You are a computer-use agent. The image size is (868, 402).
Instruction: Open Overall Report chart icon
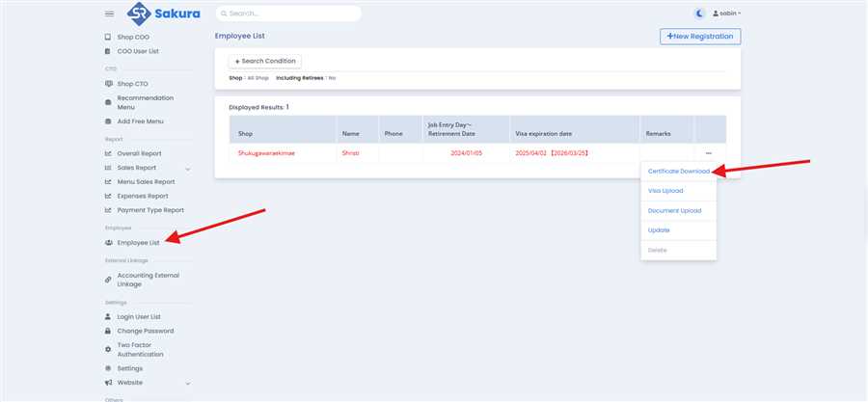[x=108, y=153]
